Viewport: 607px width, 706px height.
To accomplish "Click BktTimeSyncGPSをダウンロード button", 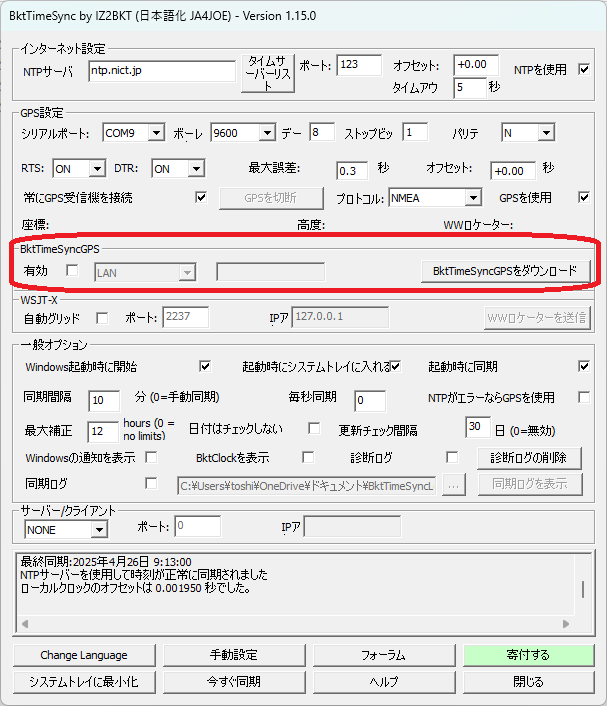I will tap(505, 271).
